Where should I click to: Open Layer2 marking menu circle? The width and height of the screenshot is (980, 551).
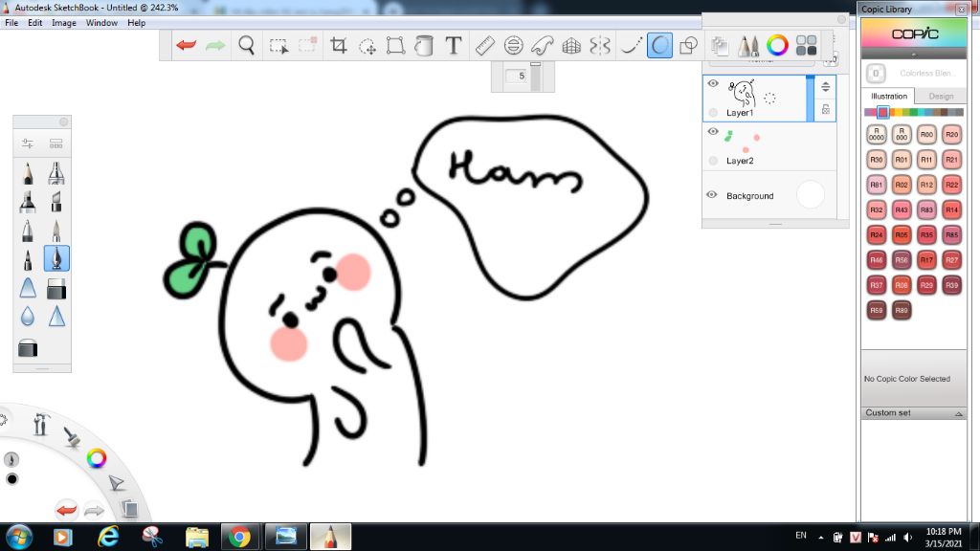point(713,161)
